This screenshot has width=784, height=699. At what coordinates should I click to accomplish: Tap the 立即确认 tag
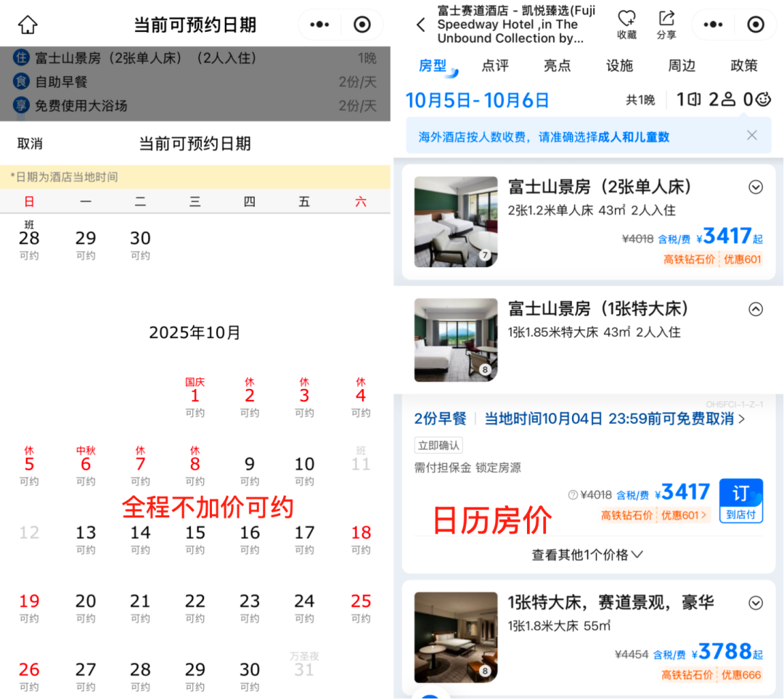click(438, 445)
